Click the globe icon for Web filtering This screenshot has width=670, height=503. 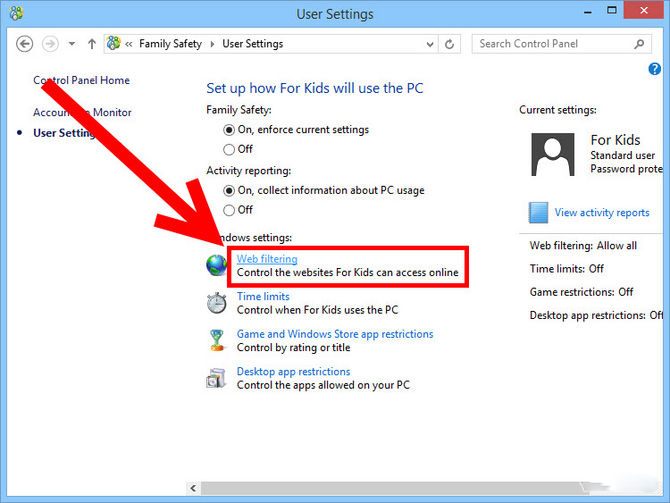point(217,265)
